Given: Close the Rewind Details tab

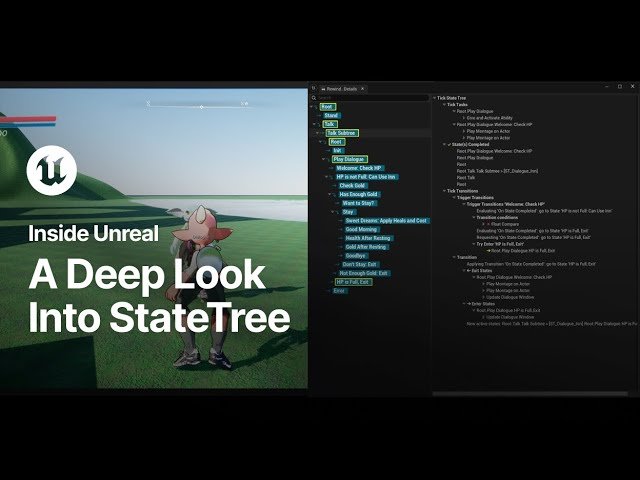Looking at the screenshot, I should click(x=362, y=89).
